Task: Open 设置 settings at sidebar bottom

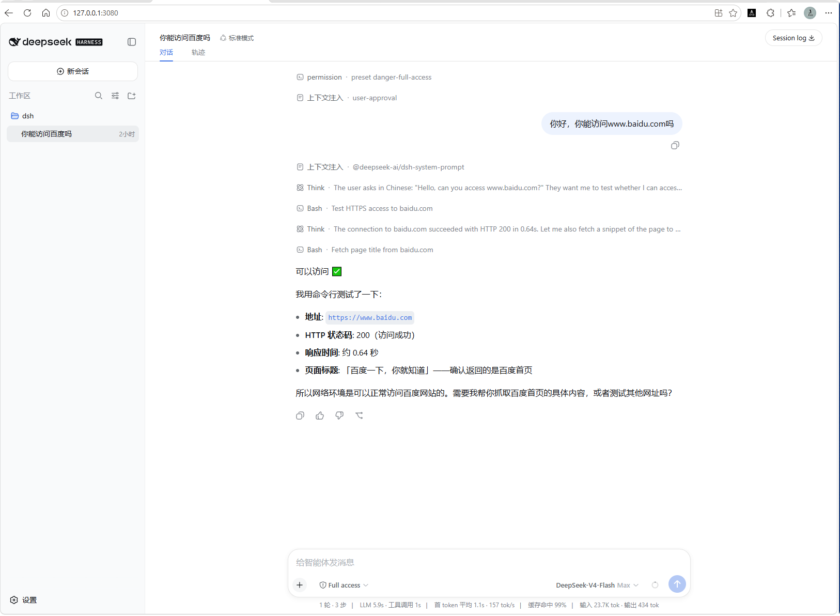Action: pos(24,600)
